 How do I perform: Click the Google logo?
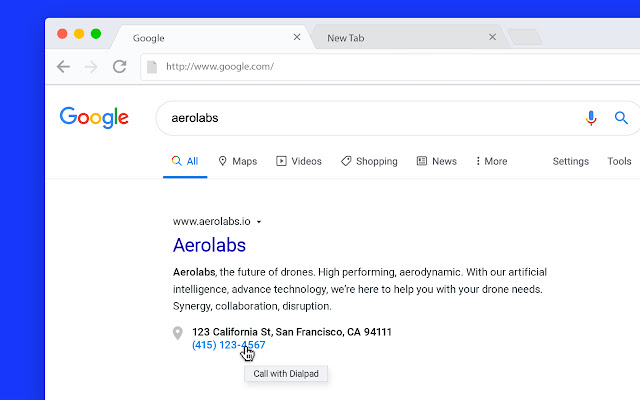click(94, 117)
